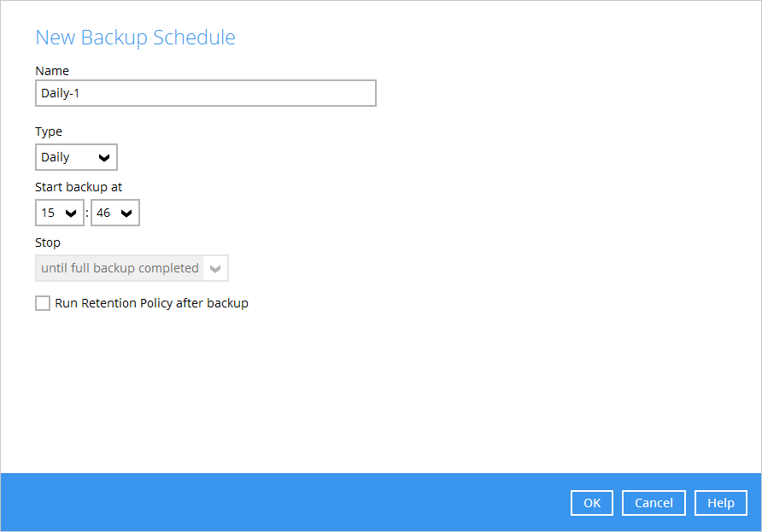Open the Type dropdown set to Daily

pos(76,157)
